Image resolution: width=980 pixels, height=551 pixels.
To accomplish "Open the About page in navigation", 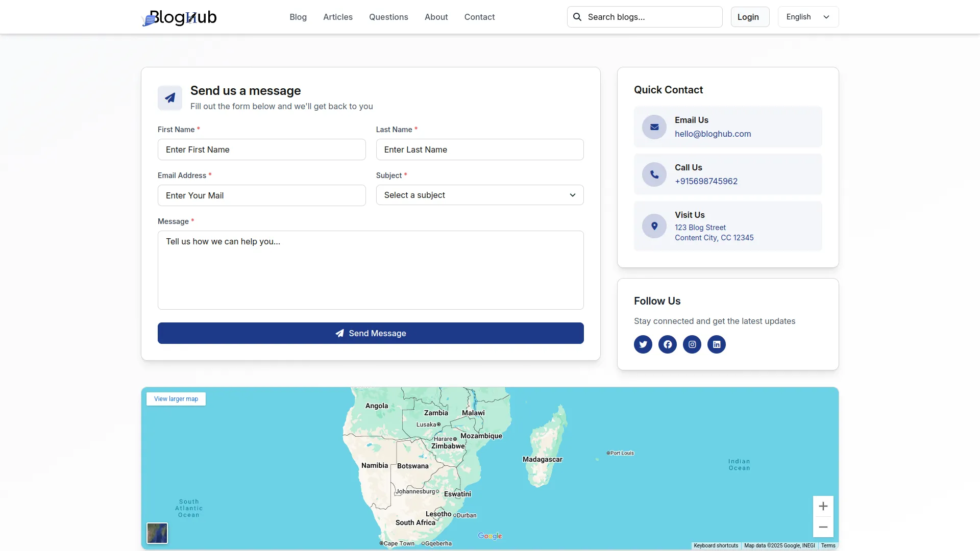I will pos(436,17).
